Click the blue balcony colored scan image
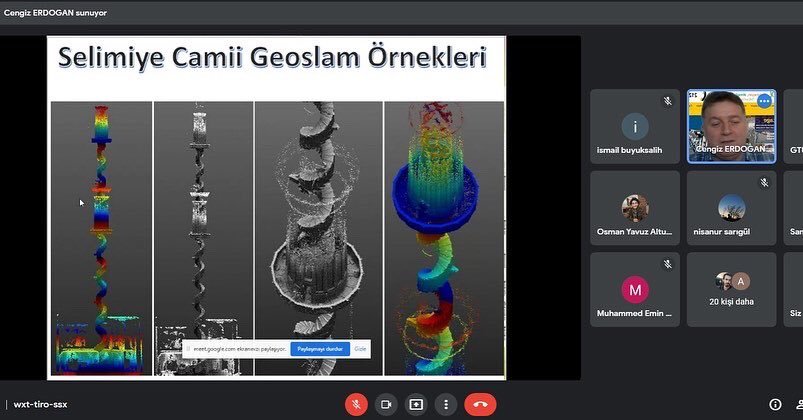 pyautogui.click(x=444, y=238)
